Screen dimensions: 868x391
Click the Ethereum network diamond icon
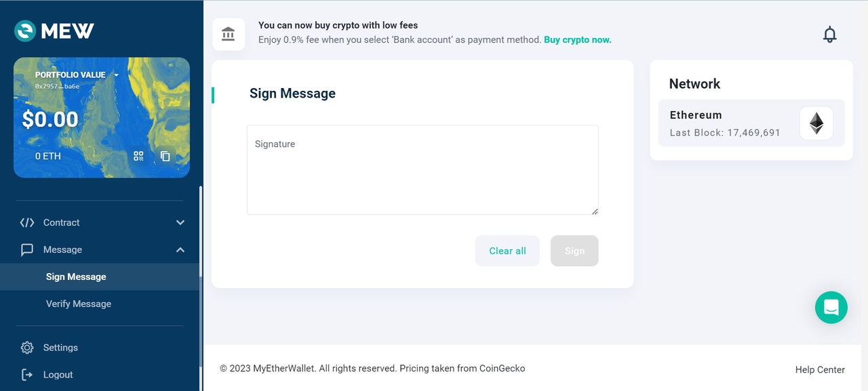click(x=816, y=123)
